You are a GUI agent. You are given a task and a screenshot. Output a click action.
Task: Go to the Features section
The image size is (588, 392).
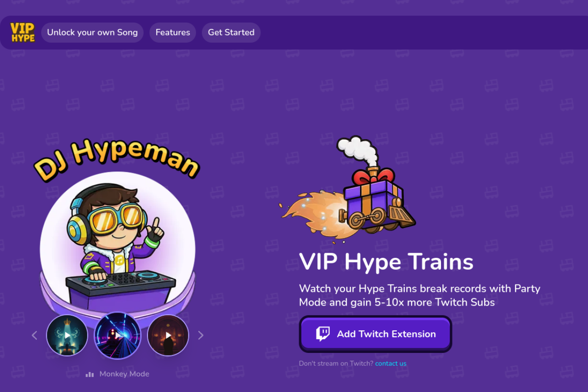173,33
